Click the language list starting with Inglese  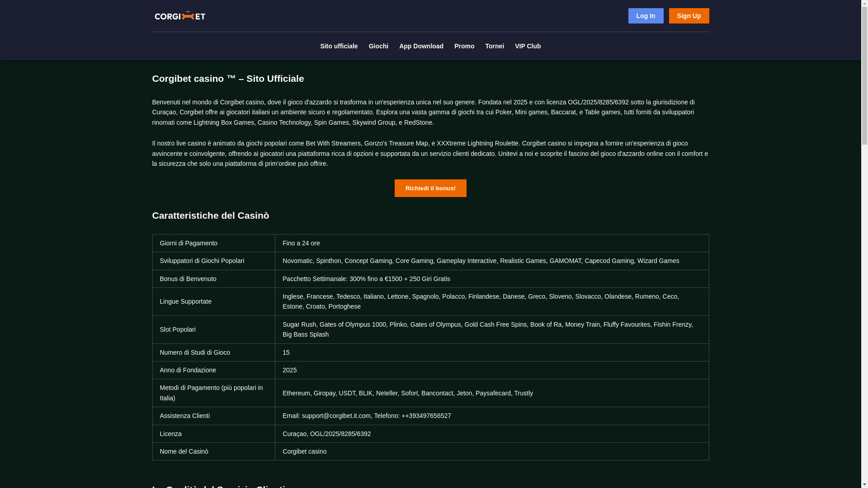click(492, 301)
